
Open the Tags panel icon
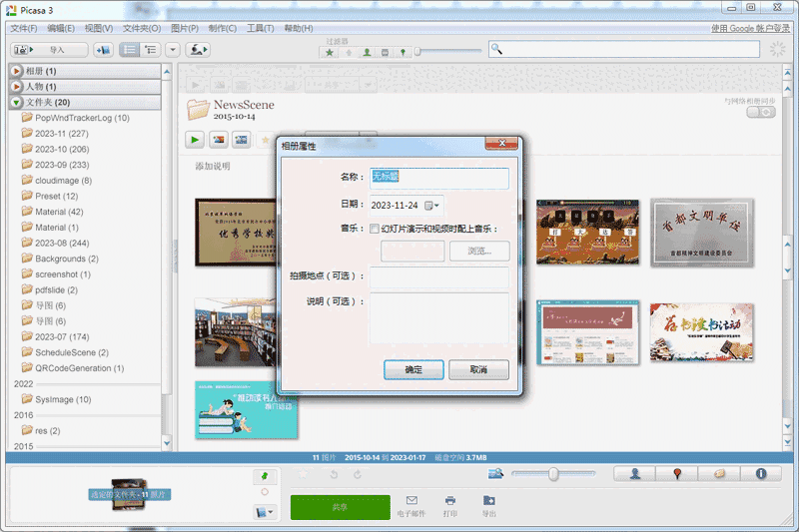pyautogui.click(x=719, y=473)
